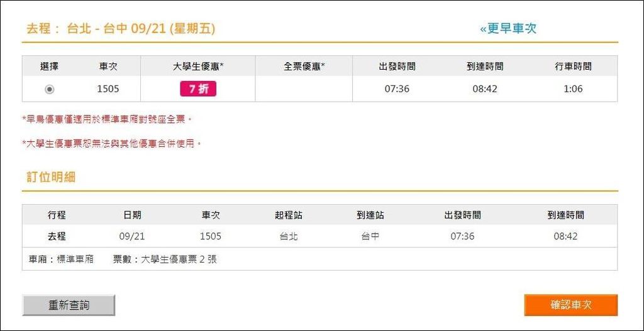The image size is (644, 331).
Task: Click the 09/21 date in booking details
Action: click(132, 237)
